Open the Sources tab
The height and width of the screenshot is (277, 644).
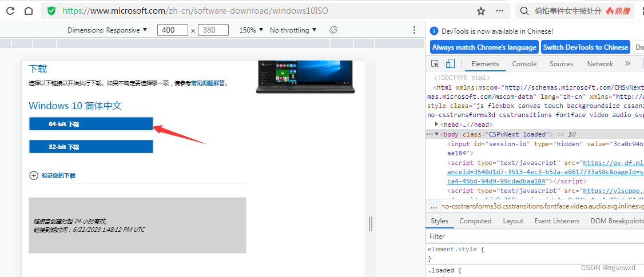pyautogui.click(x=562, y=63)
